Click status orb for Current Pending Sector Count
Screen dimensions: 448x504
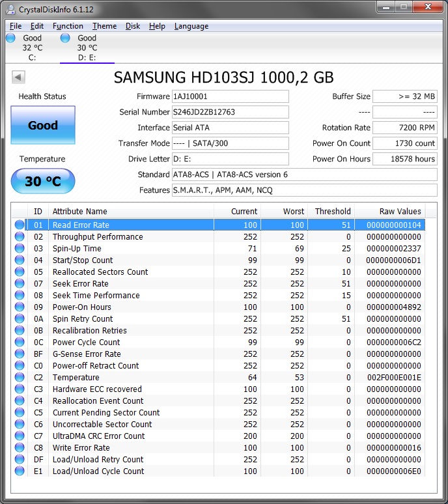[20, 412]
